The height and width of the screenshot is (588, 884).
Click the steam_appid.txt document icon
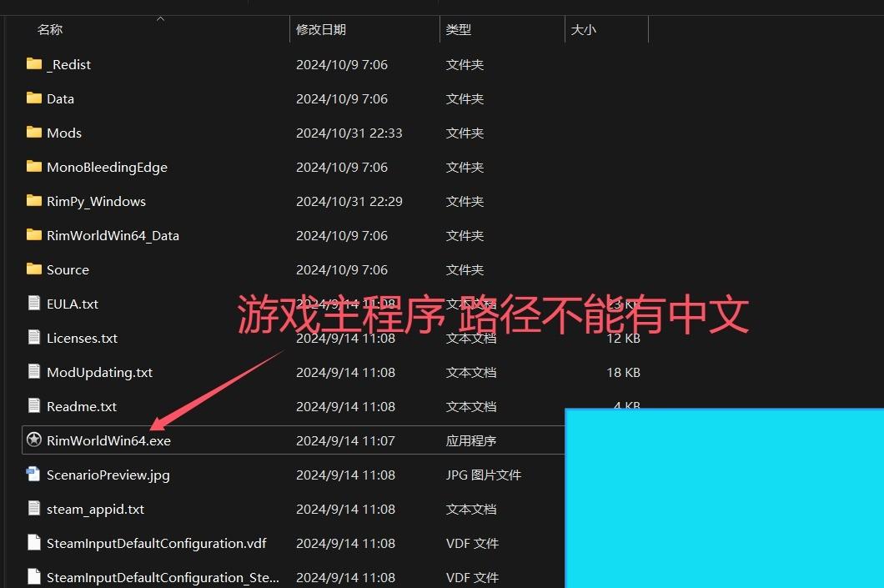click(34, 509)
